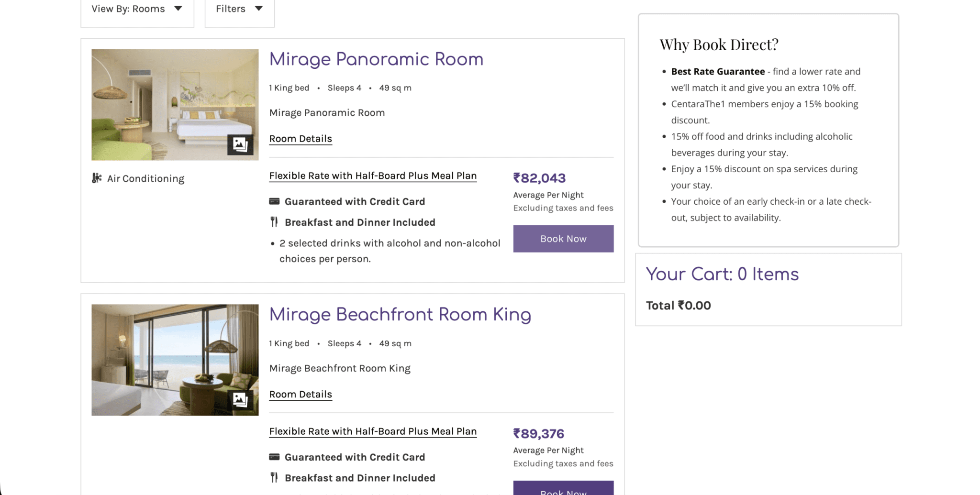Click the Mirage Panoramic Room title heading
This screenshot has height=495, width=980.
(376, 59)
